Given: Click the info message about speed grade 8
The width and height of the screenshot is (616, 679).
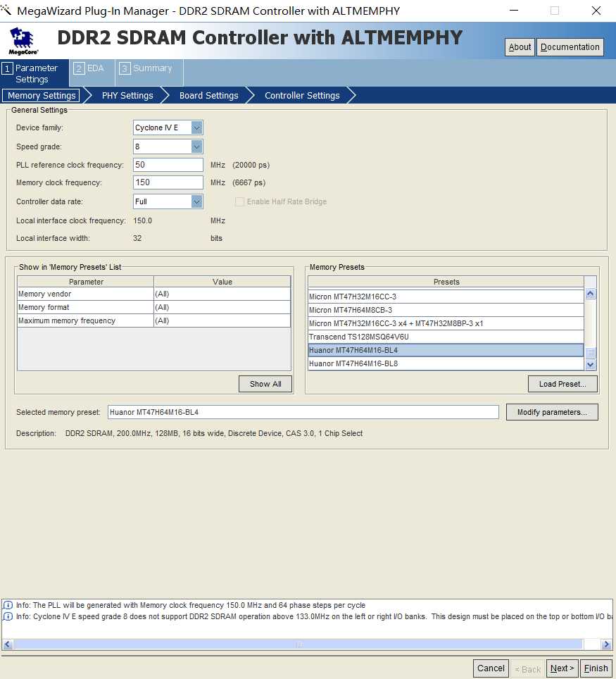Looking at the screenshot, I should (x=314, y=616).
